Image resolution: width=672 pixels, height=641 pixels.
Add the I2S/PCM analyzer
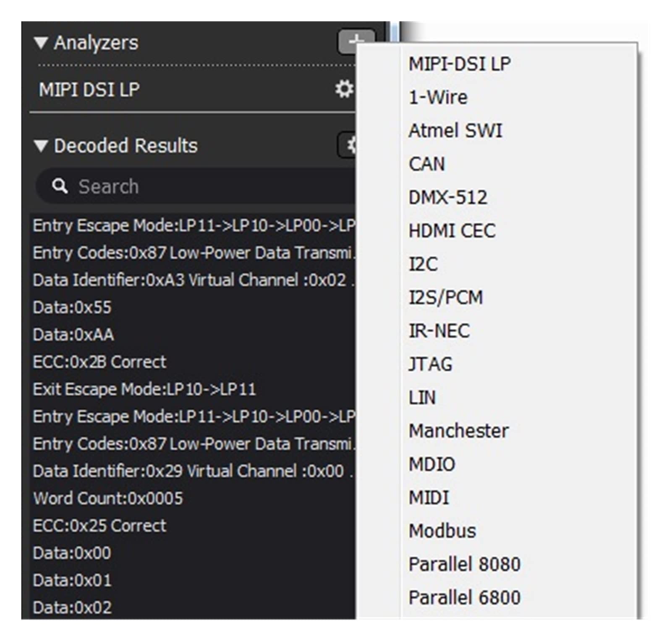pyautogui.click(x=446, y=297)
